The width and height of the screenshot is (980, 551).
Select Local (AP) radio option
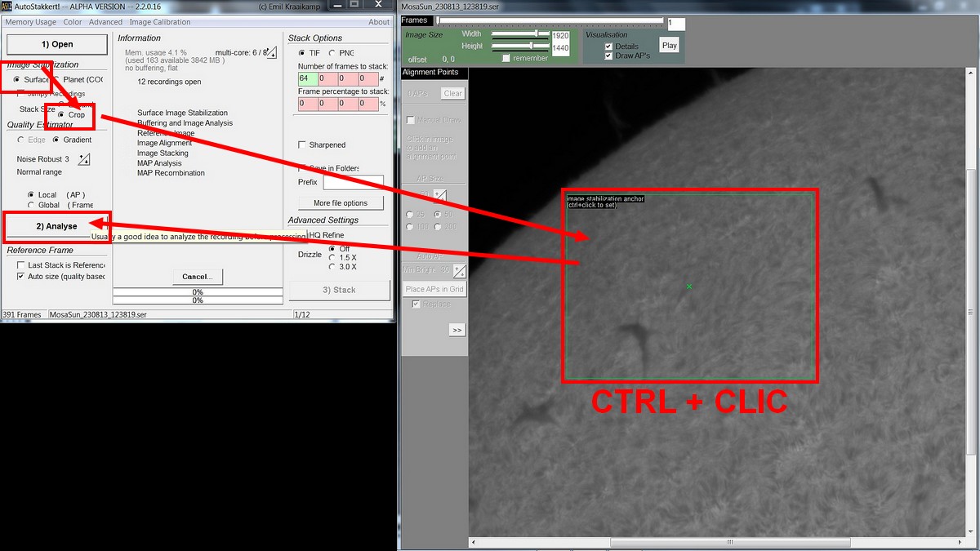[31, 195]
